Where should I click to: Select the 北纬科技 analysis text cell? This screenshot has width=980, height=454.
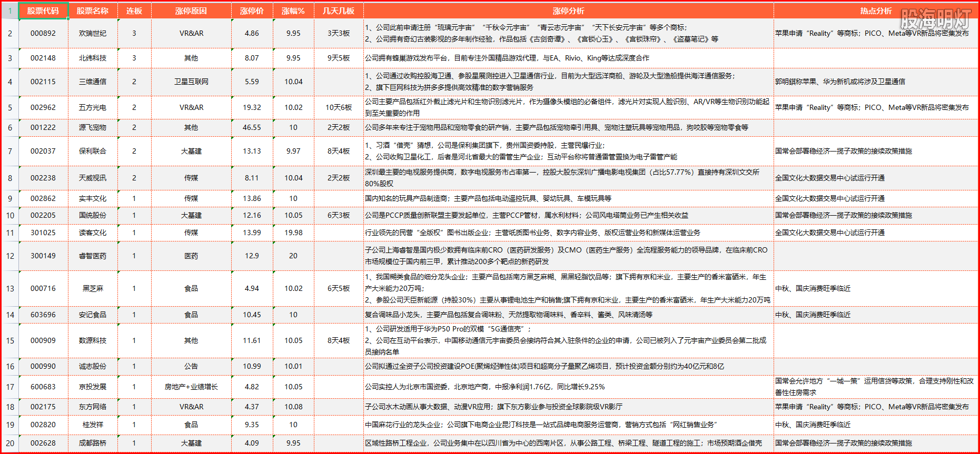568,58
